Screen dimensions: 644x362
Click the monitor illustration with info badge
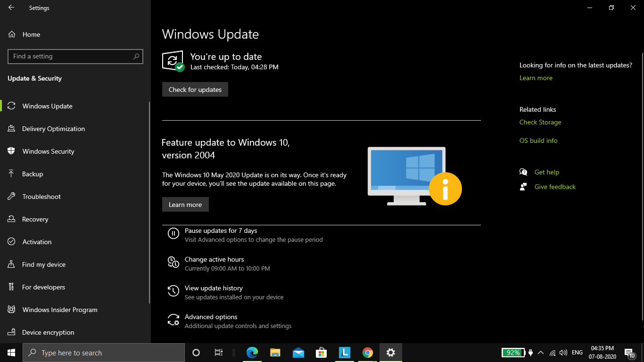click(x=414, y=176)
